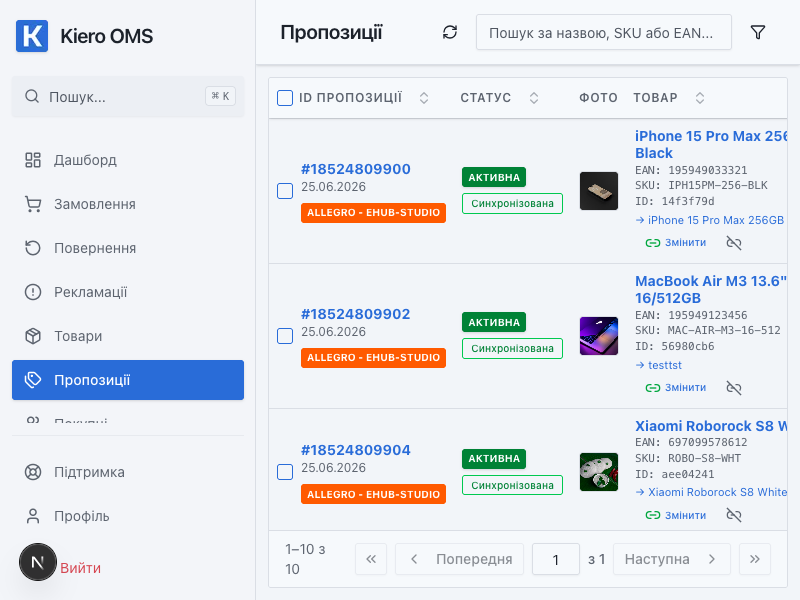This screenshot has height=600, width=800.
Task: Click the Пропозиції tag icon
Action: [x=33, y=380]
